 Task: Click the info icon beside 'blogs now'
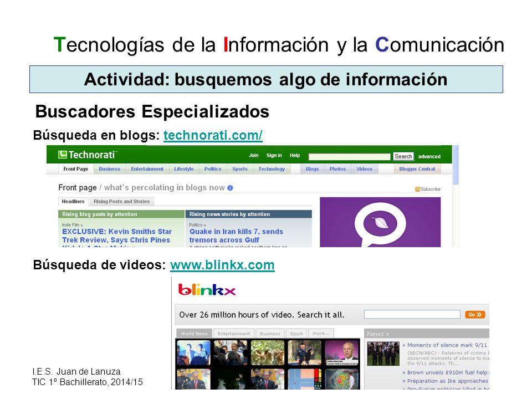tap(230, 188)
